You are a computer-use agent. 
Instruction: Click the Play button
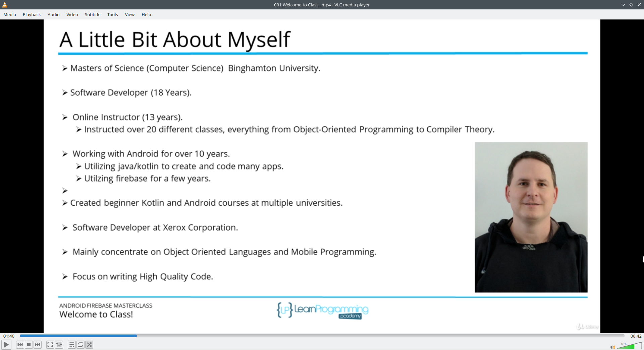pos(6,345)
